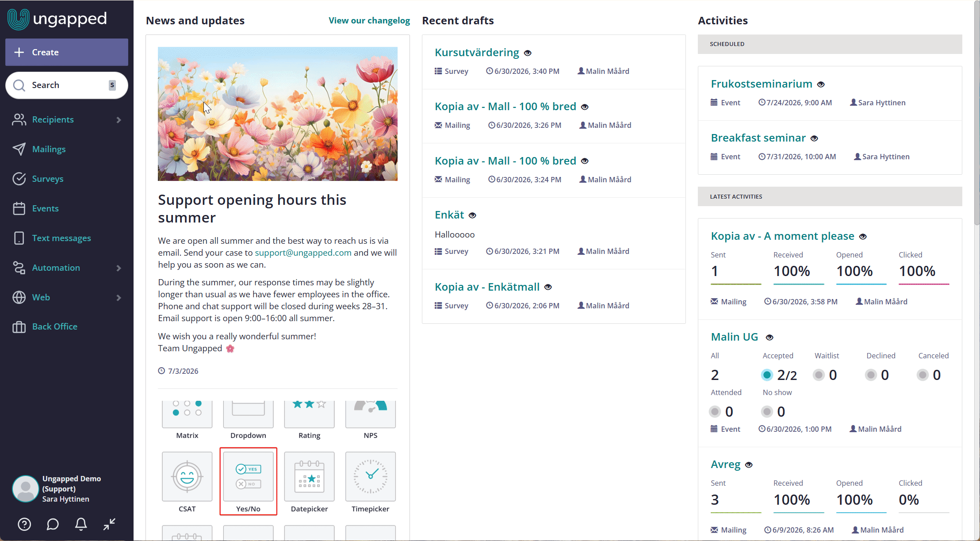This screenshot has width=980, height=541.
Task: Select the Datepicker question type icon
Action: click(x=309, y=476)
